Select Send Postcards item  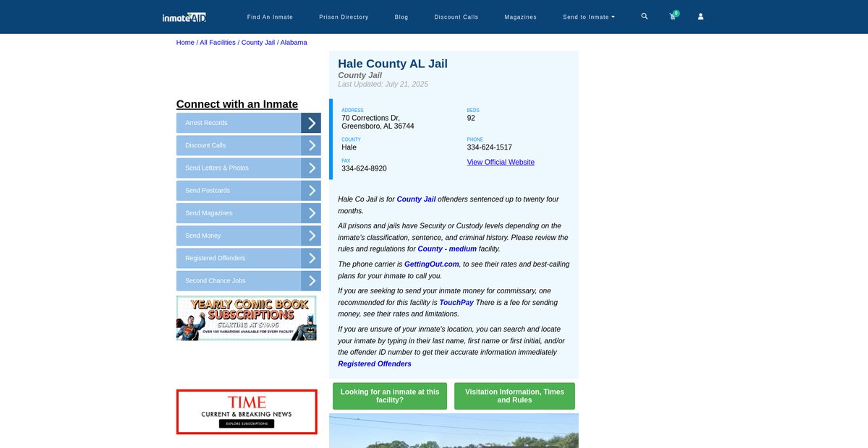click(239, 191)
